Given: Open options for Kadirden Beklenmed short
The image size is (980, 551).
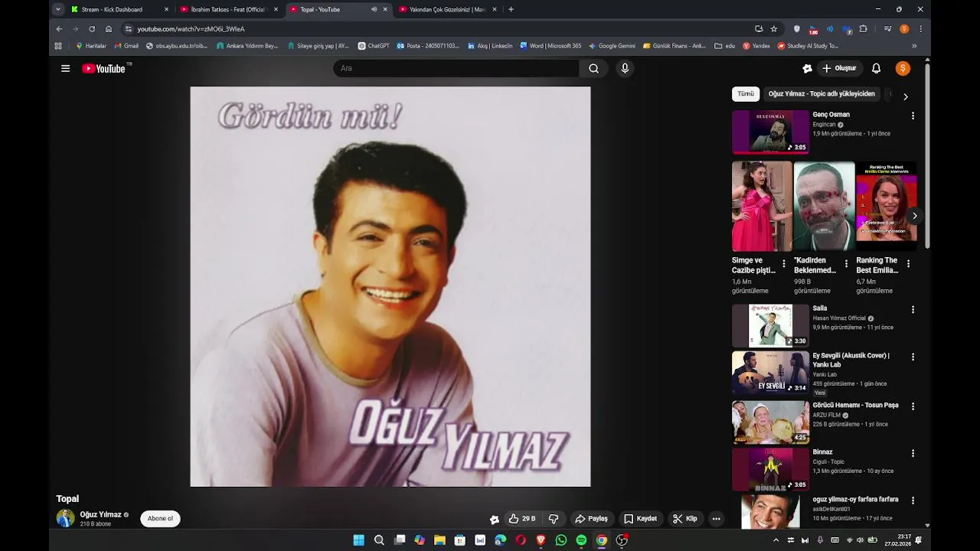Looking at the screenshot, I should pos(846,263).
